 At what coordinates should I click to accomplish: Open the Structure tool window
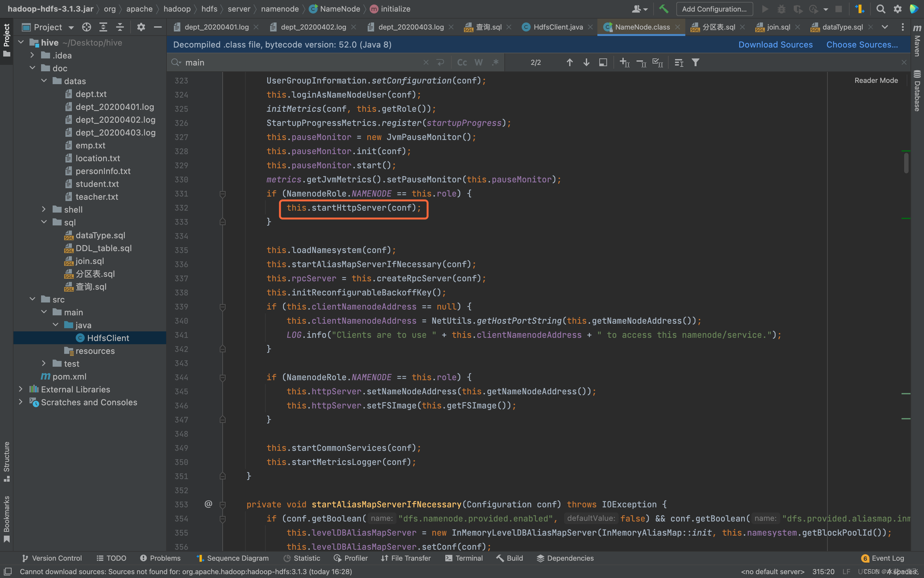[6, 461]
